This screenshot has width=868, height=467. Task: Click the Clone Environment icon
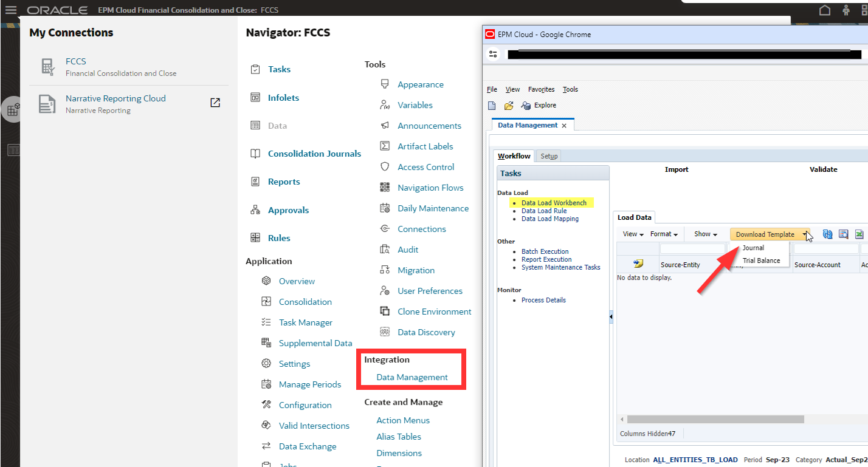tap(385, 312)
